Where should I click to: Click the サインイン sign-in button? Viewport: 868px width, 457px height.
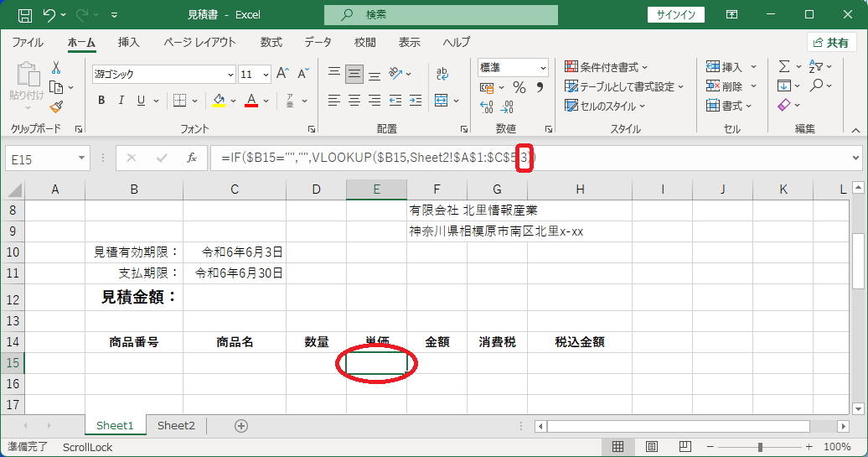pyautogui.click(x=676, y=15)
